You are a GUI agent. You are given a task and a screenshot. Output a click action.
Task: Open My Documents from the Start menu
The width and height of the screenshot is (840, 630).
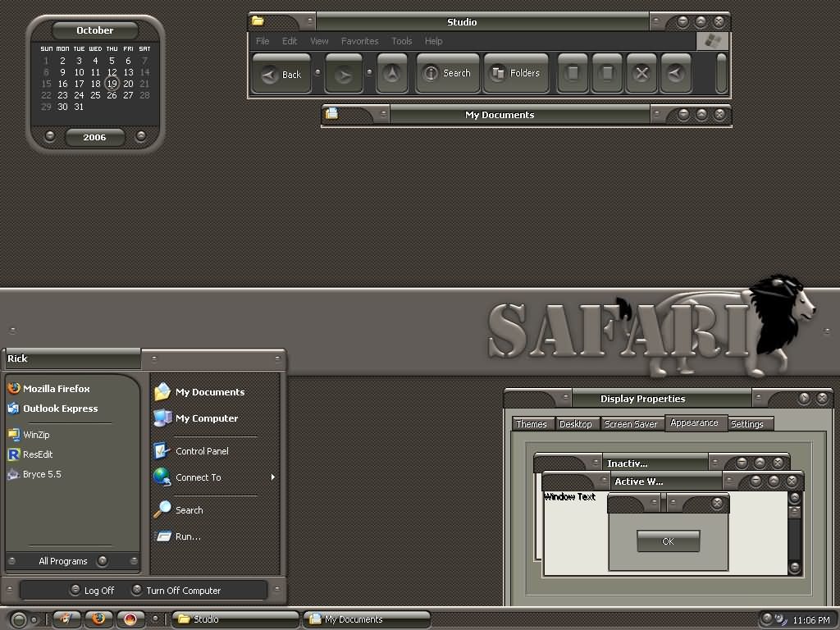pyautogui.click(x=199, y=391)
